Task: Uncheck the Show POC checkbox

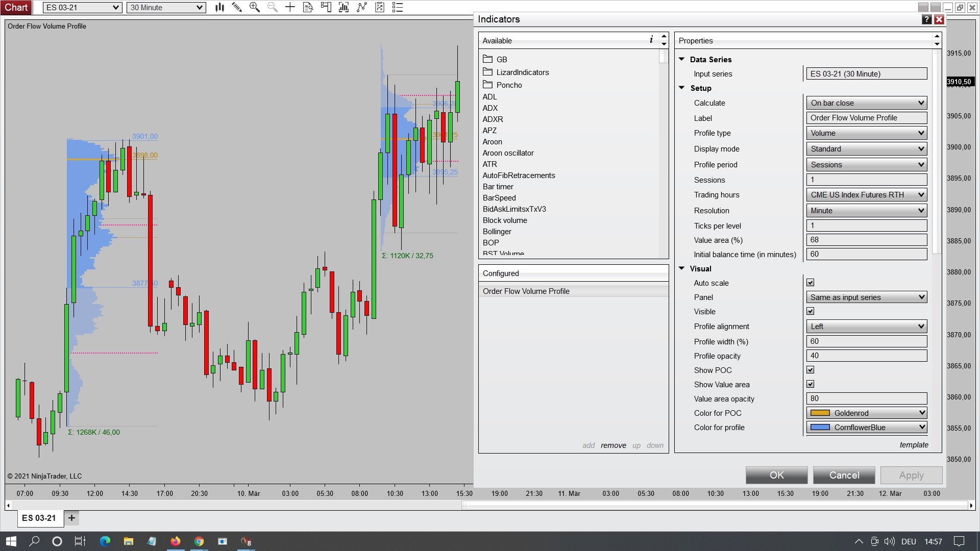Action: click(810, 370)
